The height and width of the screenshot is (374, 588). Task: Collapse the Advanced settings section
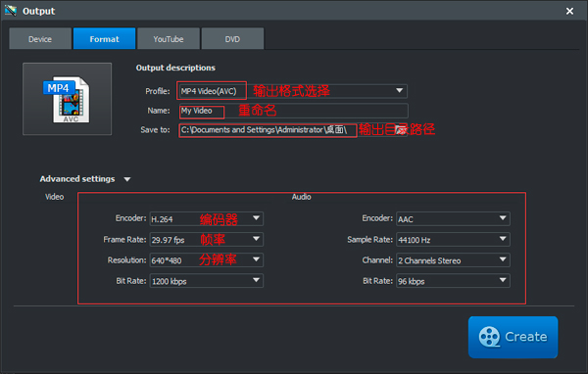127,179
